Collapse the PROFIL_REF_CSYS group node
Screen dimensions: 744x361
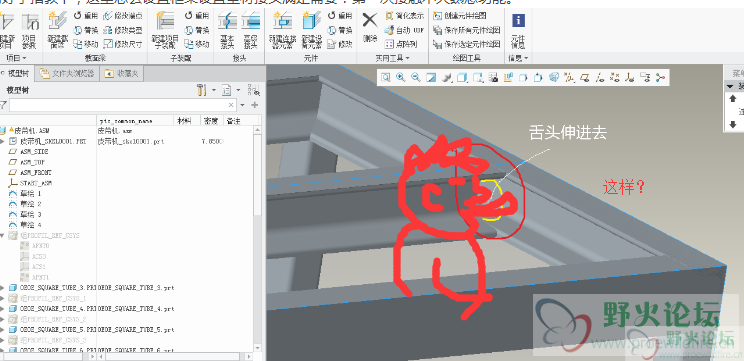(3, 236)
